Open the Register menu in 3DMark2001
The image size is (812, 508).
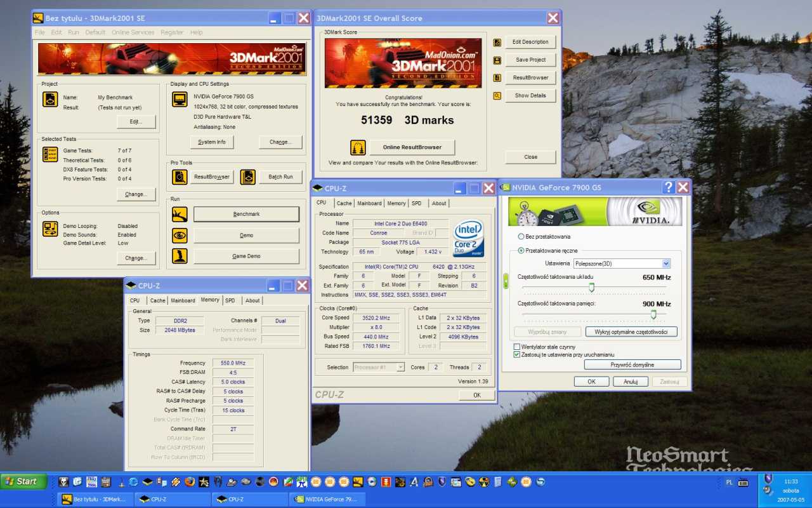[172, 32]
